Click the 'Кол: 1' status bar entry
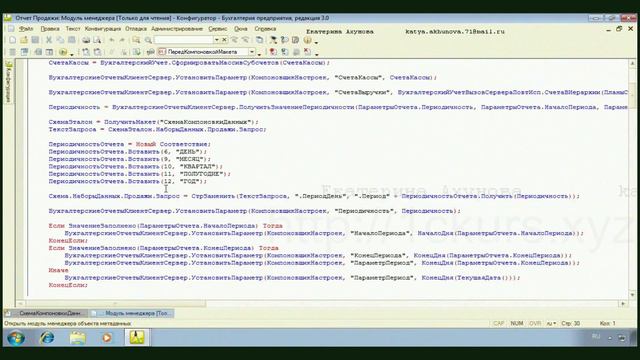This screenshot has width=640, height=360. point(607,323)
